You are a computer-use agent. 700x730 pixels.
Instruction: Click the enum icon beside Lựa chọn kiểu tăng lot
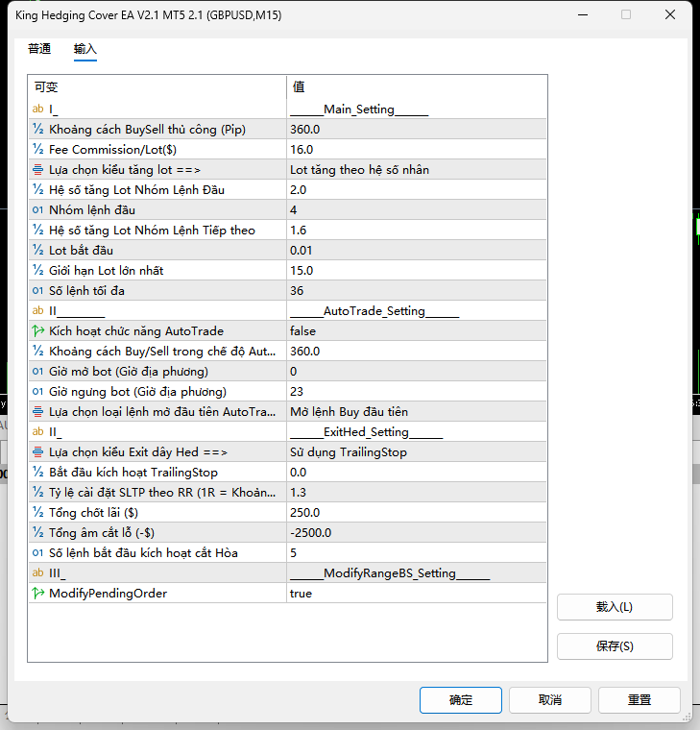pos(37,169)
